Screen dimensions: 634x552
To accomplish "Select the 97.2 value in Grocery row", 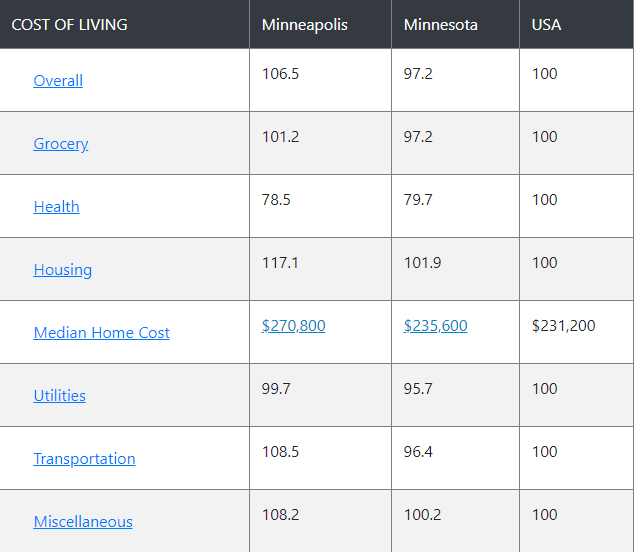I will 418,137.
